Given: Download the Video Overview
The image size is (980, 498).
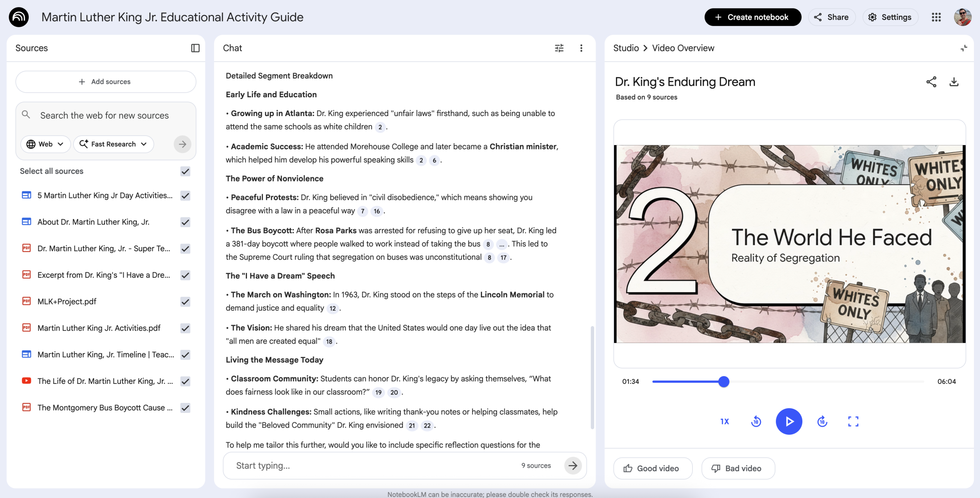Looking at the screenshot, I should [954, 82].
